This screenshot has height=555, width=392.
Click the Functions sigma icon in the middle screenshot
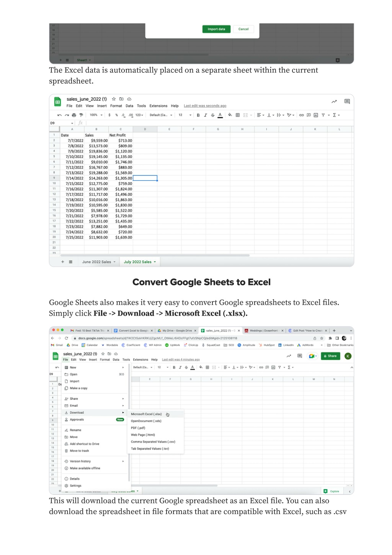[x=335, y=115]
